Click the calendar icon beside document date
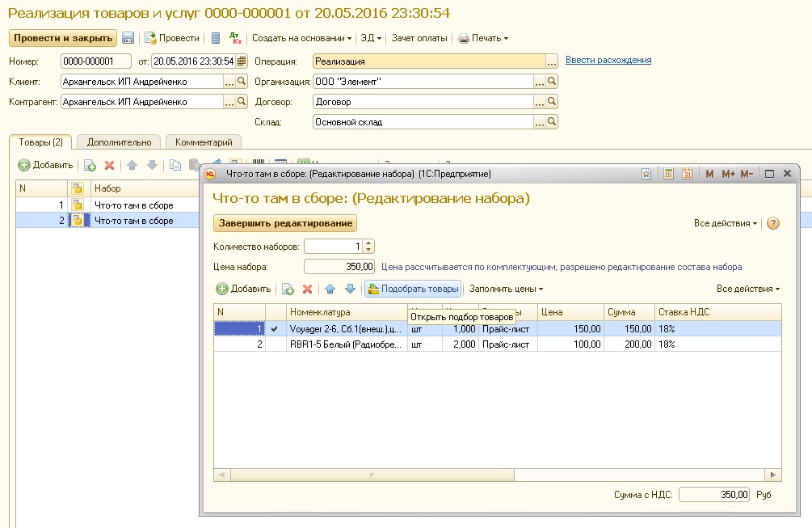This screenshot has width=812, height=528. coord(241,61)
